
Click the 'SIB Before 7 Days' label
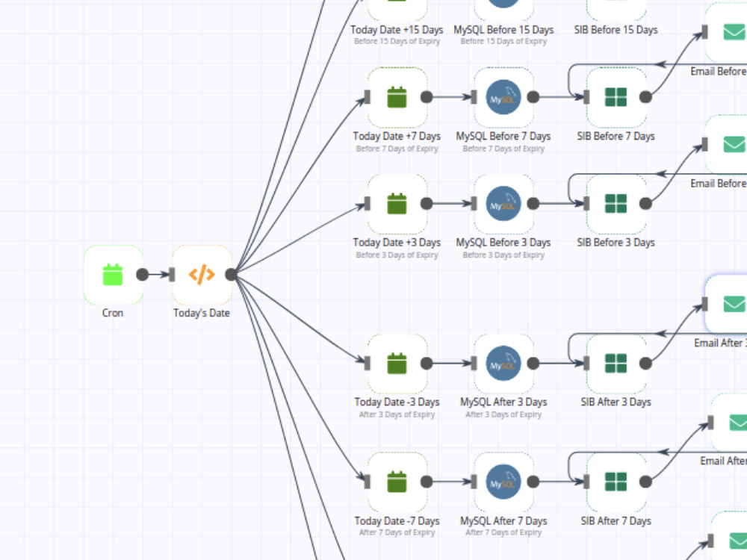[x=616, y=137]
